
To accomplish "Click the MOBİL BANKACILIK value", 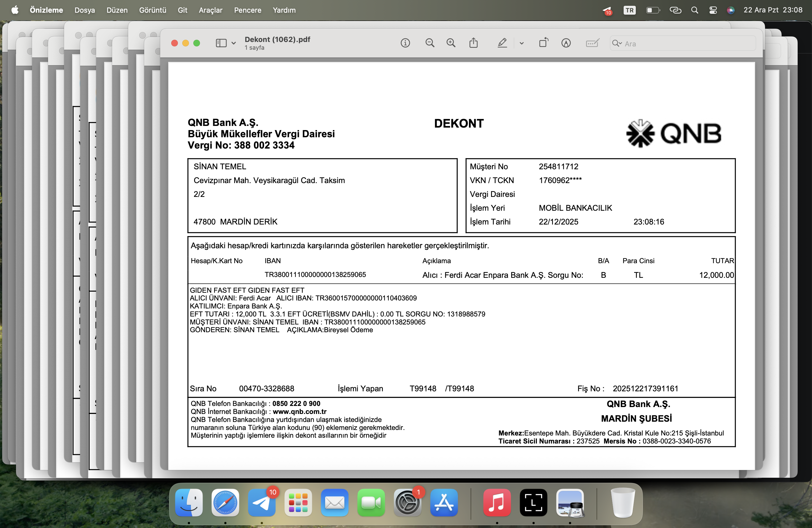I will 575,208.
